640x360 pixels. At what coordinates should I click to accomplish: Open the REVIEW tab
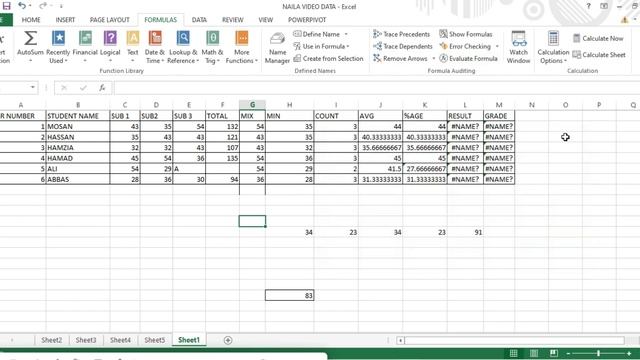(233, 20)
